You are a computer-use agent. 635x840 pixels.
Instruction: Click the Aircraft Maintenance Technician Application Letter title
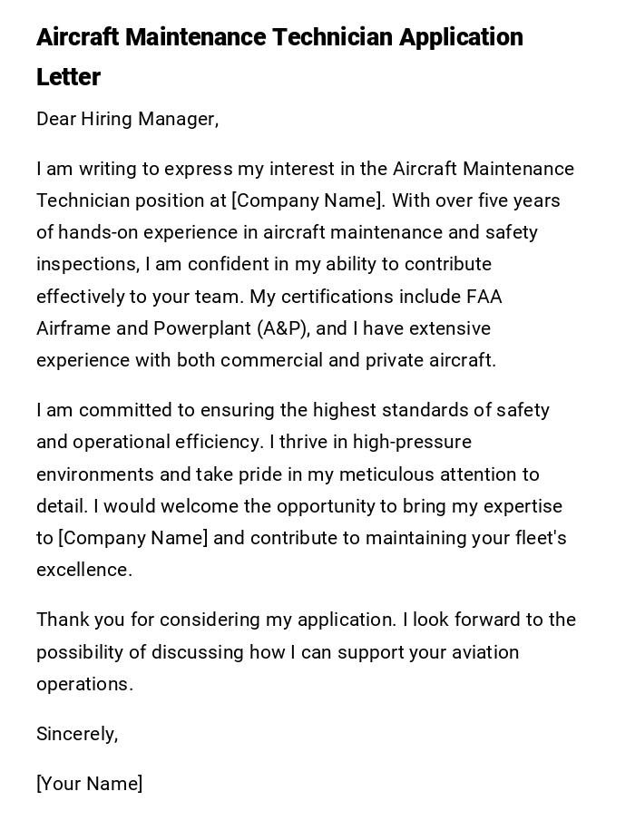point(279,38)
